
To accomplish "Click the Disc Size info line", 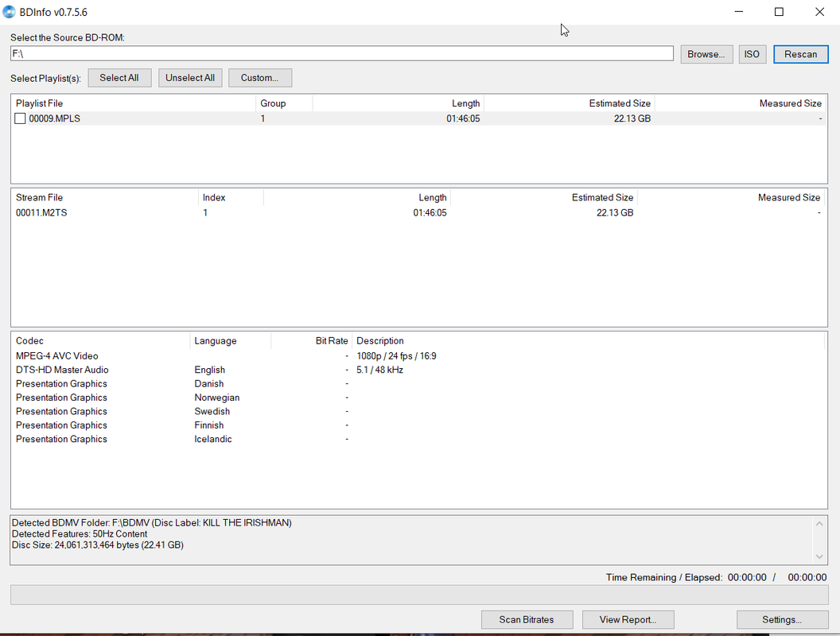I will coord(98,545).
